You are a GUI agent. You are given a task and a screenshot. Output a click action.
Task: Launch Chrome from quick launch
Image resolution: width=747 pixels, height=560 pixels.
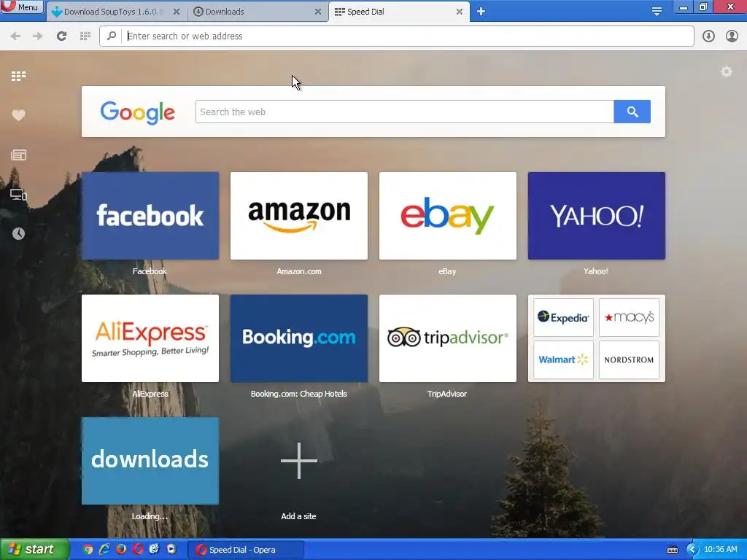tap(88, 549)
